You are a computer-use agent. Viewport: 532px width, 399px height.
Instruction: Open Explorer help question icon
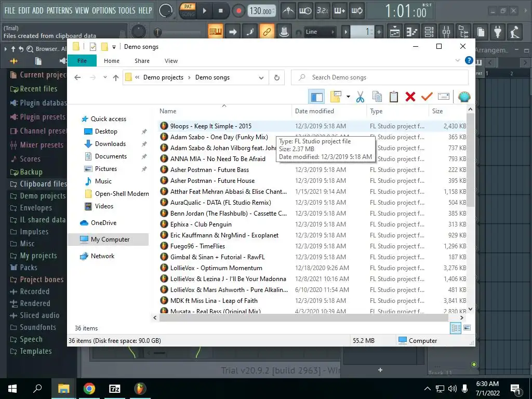[x=469, y=60]
